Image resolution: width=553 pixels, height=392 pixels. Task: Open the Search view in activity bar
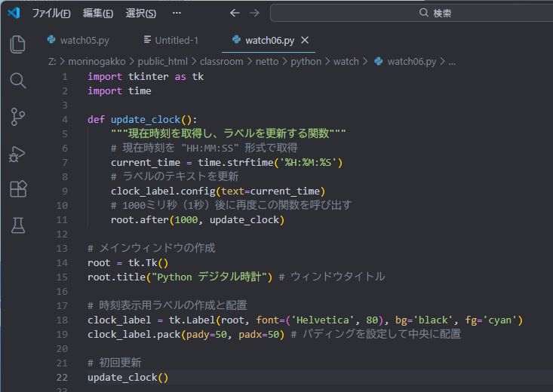tap(17, 80)
